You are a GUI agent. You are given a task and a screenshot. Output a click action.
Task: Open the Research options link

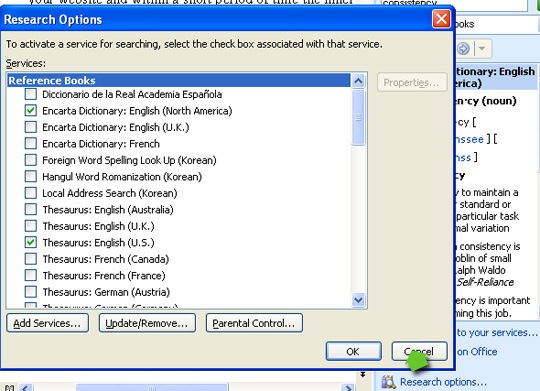[x=443, y=382]
